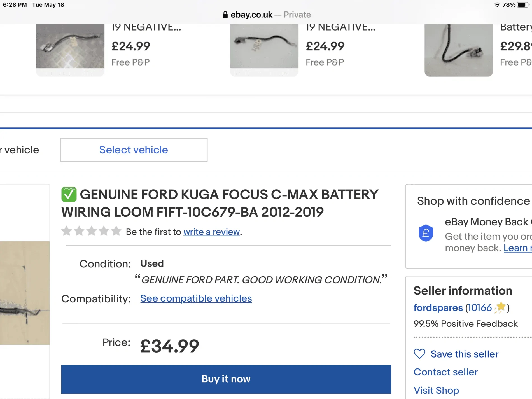Screen dimensions: 532x399
Task: Open See compatible vehicles link
Action: [196, 298]
